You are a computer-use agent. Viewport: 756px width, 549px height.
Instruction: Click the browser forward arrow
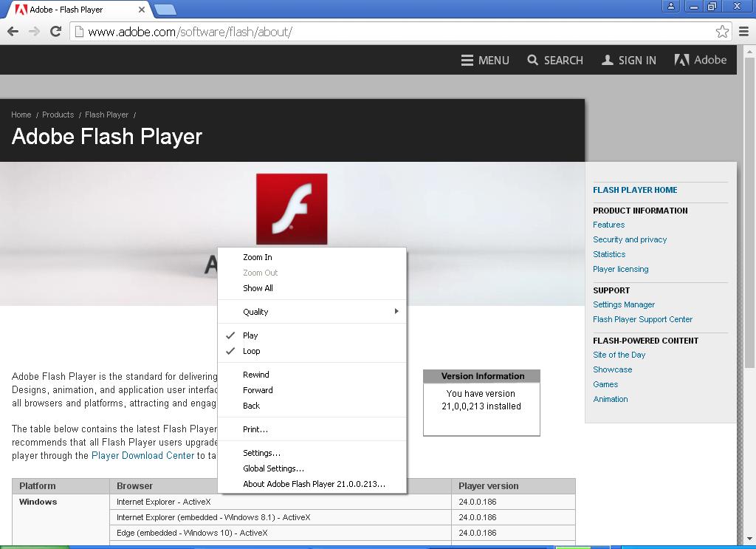pos(34,32)
